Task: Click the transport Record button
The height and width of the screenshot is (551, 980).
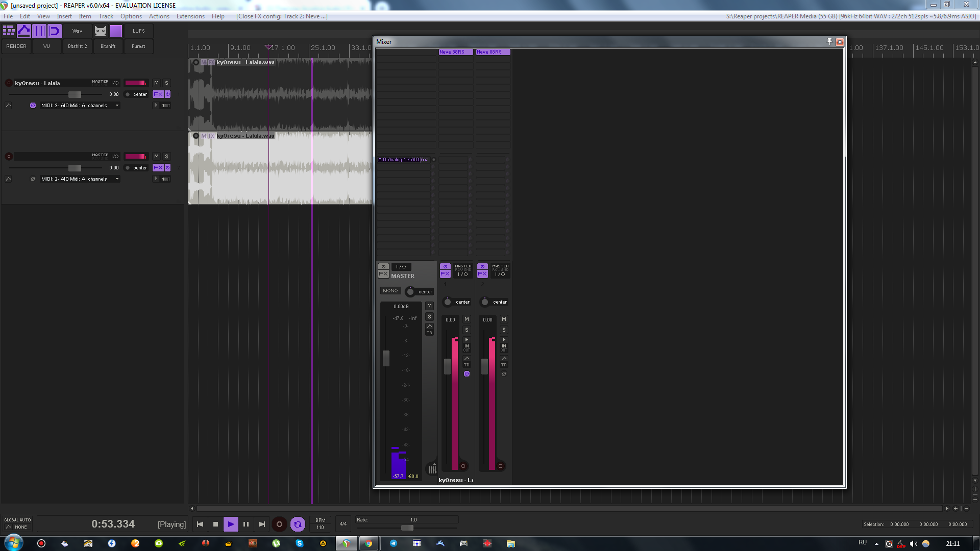Action: 279,524
